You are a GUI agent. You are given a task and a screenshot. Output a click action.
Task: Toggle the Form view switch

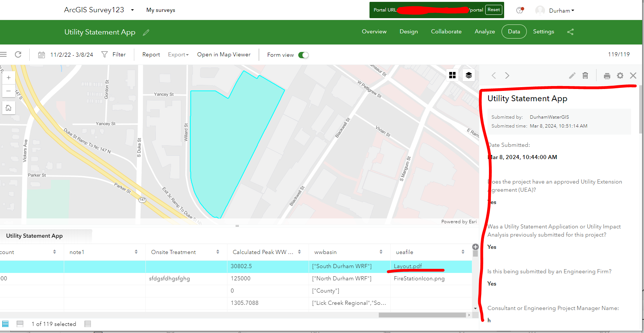pyautogui.click(x=303, y=55)
